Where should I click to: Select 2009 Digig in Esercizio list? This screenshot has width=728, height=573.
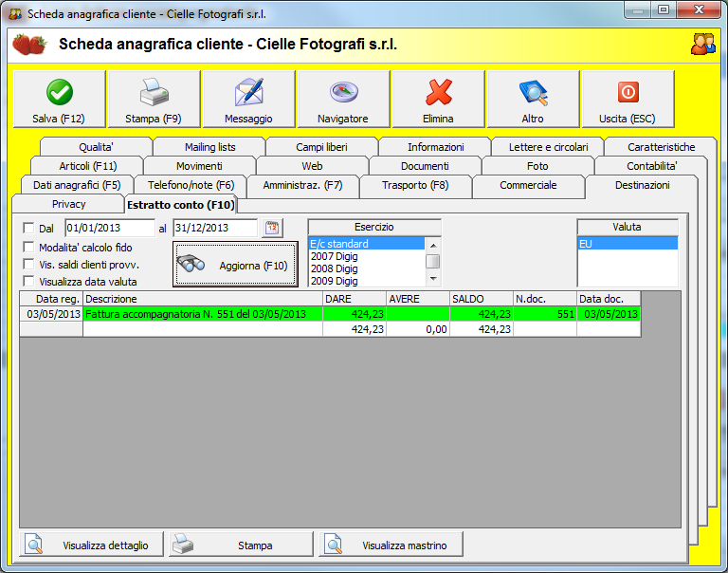click(x=366, y=281)
